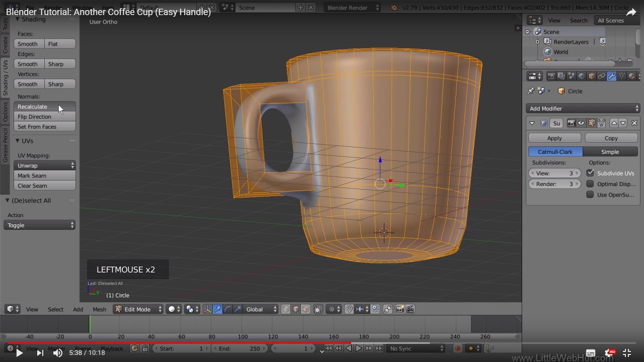
Task: Select the scale manipulator icon
Action: (x=237, y=309)
